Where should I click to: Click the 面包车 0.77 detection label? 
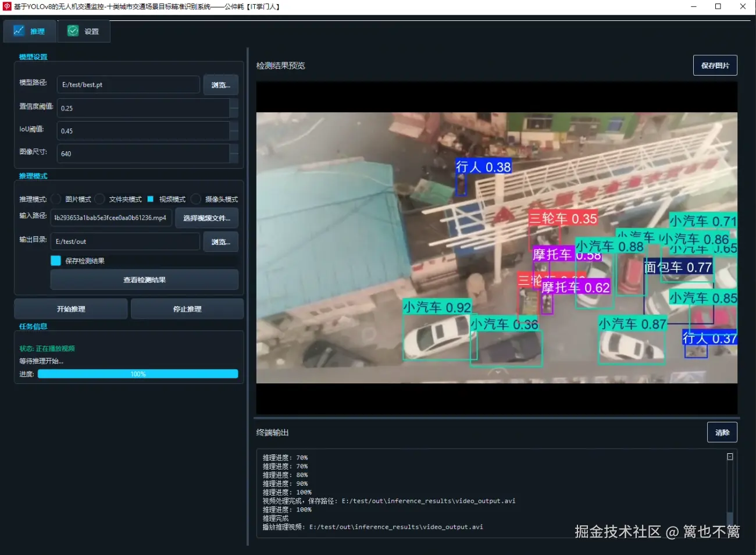[677, 267]
